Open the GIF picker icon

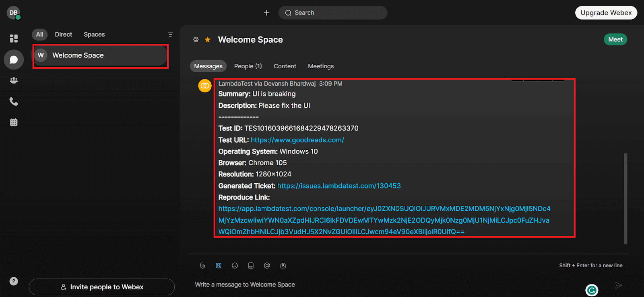(x=251, y=266)
